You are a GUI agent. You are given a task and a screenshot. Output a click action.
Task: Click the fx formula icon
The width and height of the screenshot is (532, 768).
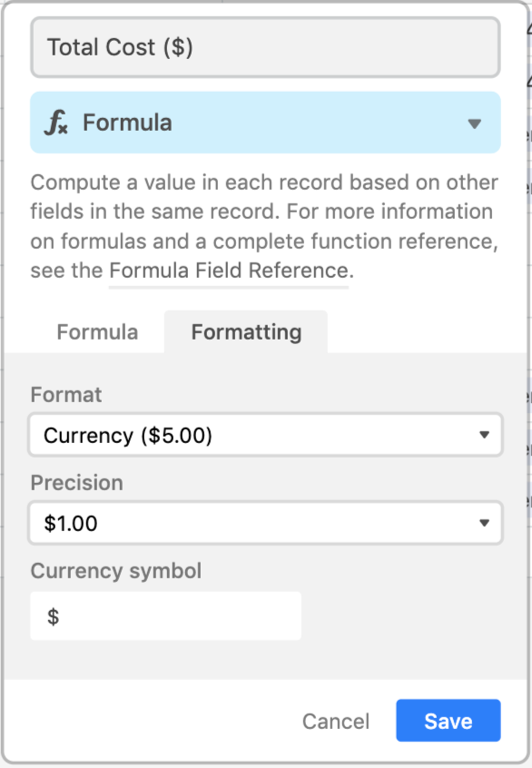click(x=56, y=123)
